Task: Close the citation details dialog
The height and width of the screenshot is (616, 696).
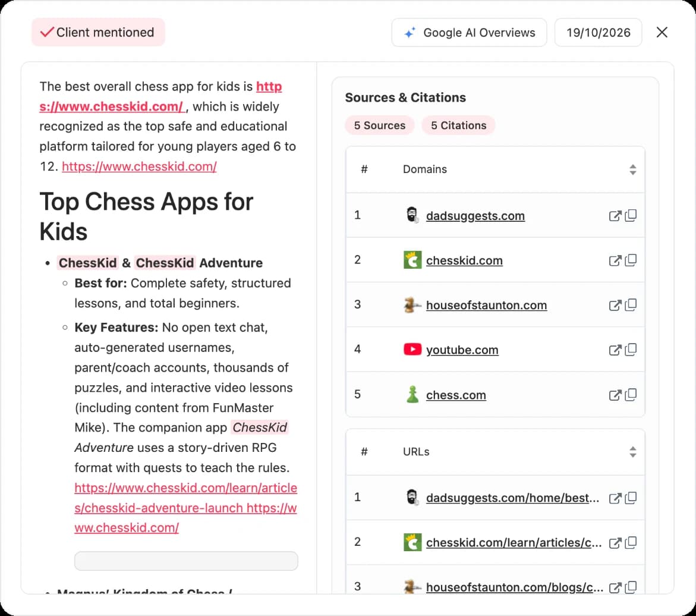Action: [662, 33]
